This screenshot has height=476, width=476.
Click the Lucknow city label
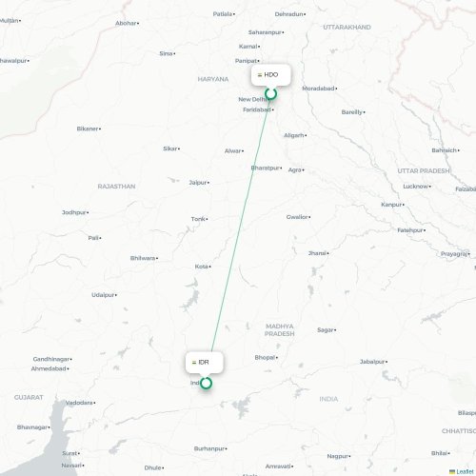(415, 187)
